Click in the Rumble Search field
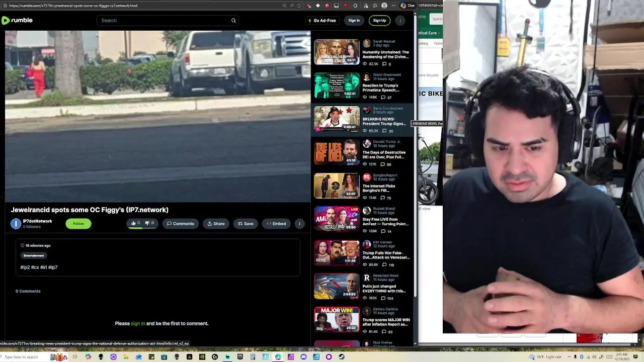 (164, 21)
